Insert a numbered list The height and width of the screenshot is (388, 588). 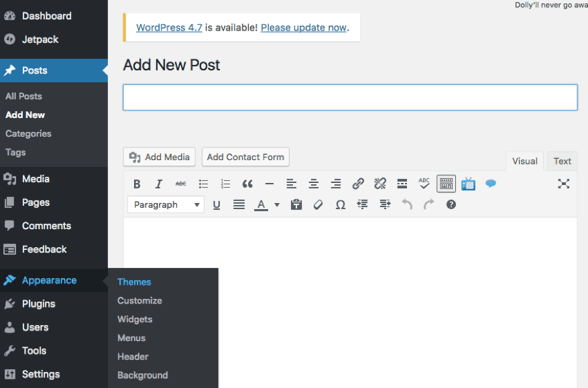(225, 184)
